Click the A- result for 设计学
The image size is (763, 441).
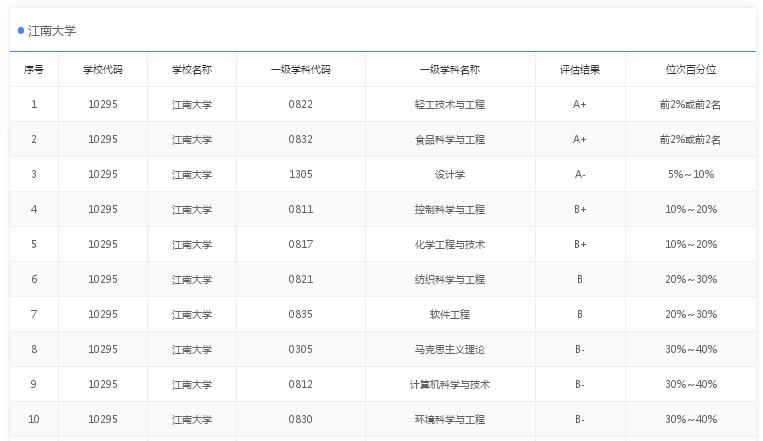[580, 174]
